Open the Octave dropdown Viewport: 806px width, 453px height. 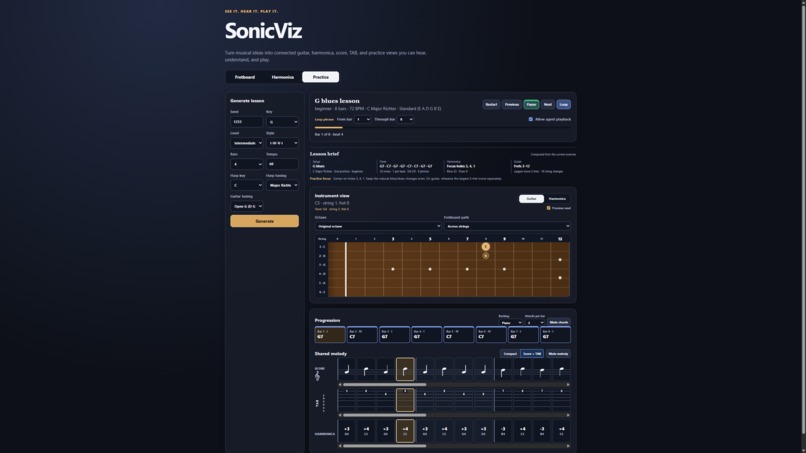pos(378,226)
